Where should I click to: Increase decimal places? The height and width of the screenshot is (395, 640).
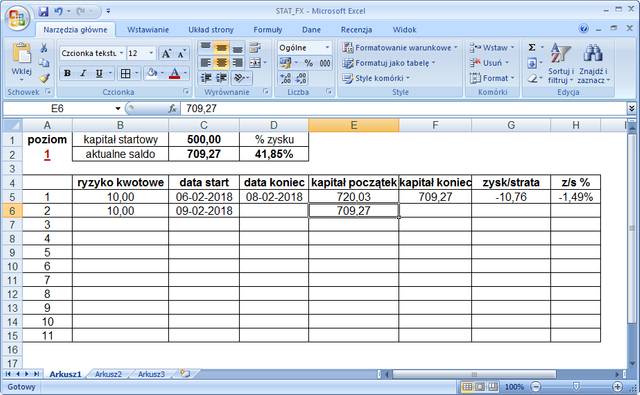pos(285,78)
